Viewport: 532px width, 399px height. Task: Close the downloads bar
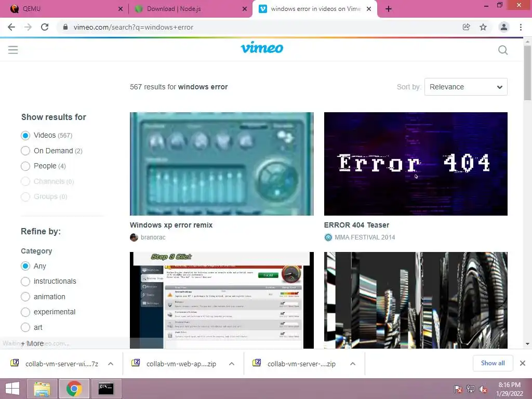pos(523,363)
